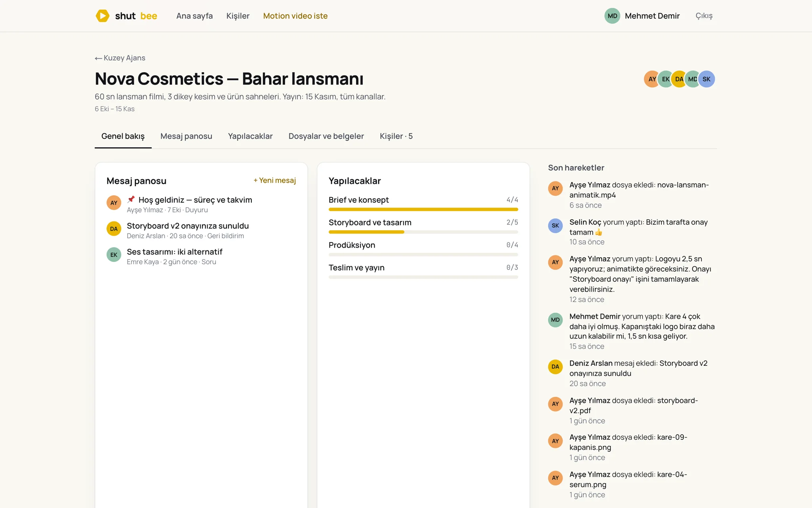Viewport: 812px width, 508px height.
Task: Open the Storyboard ve tasarım to-do list
Action: coord(370,223)
